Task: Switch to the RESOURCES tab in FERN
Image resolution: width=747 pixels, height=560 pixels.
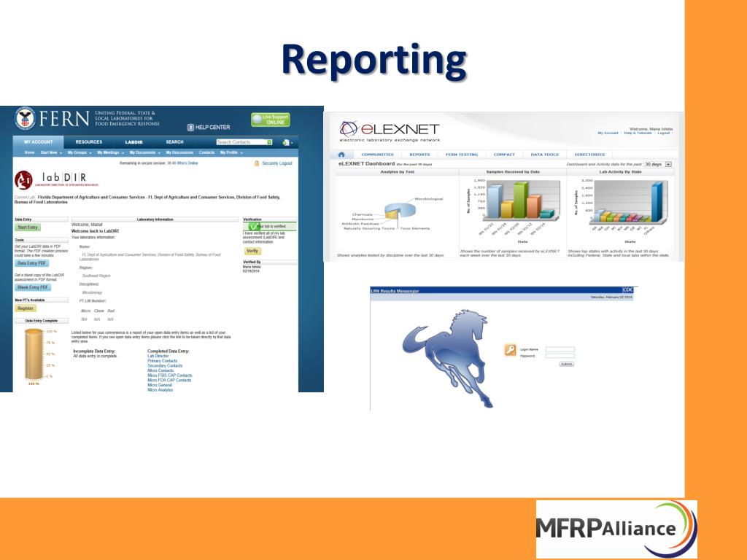Action: (x=88, y=142)
